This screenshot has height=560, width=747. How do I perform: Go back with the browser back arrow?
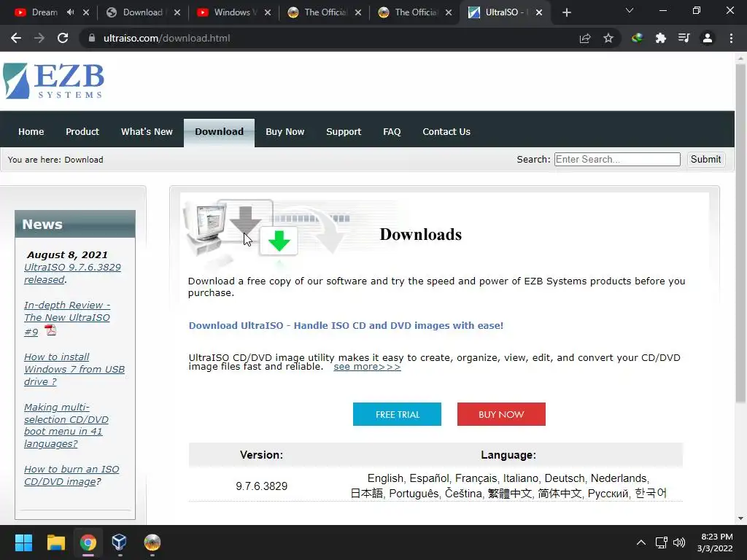coord(16,38)
